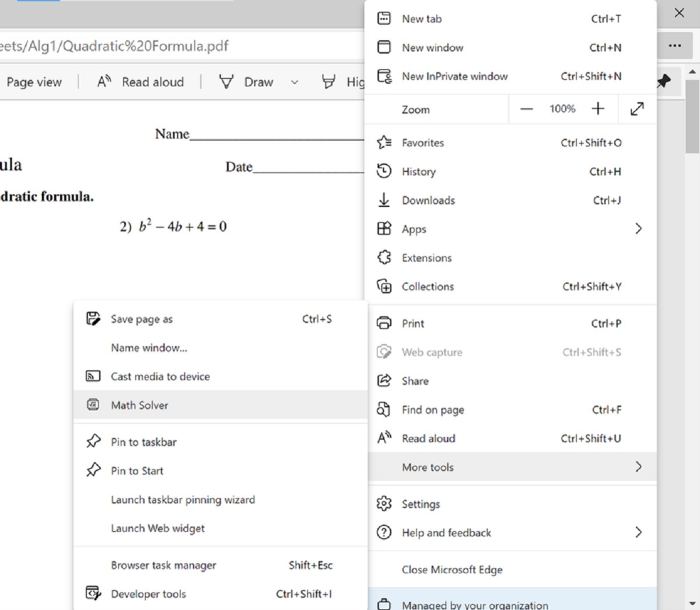Viewport: 700px width, 610px height.
Task: Click the Collections icon
Action: click(384, 286)
